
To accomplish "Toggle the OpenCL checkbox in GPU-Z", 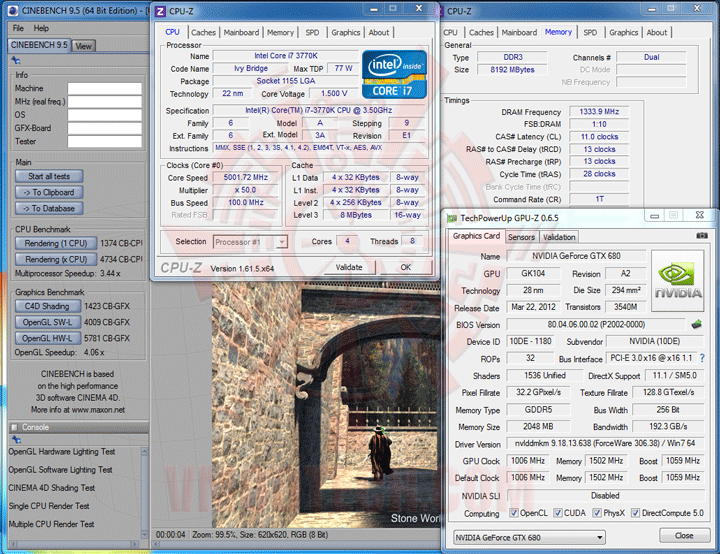I will 514,513.
